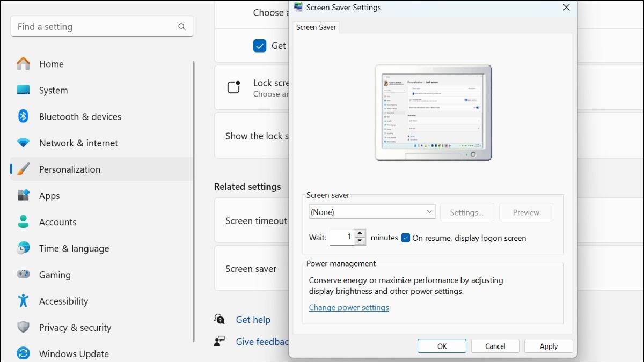Open the Get help link
This screenshot has height=362, width=644.
253,320
